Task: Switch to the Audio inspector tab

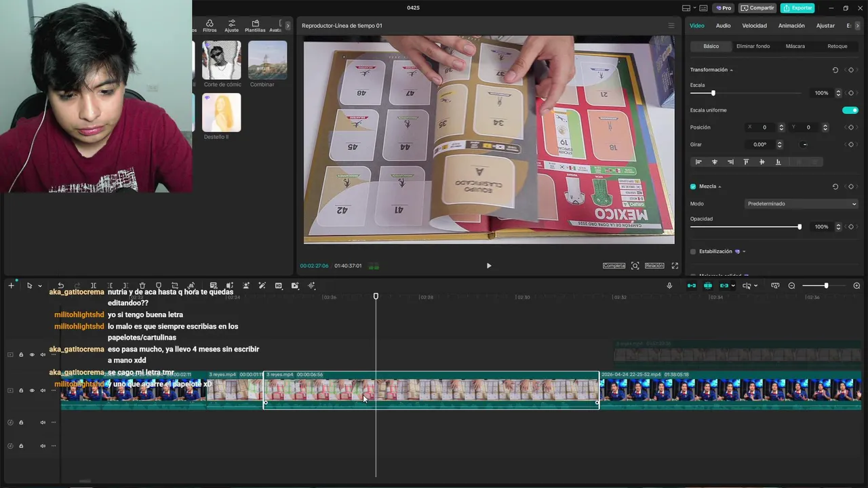Action: point(723,26)
